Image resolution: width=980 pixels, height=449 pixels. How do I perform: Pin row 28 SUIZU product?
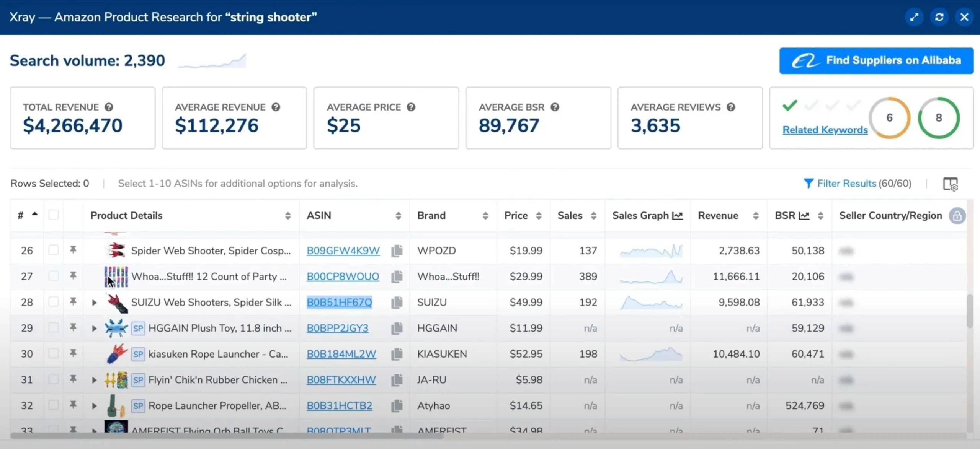(73, 301)
